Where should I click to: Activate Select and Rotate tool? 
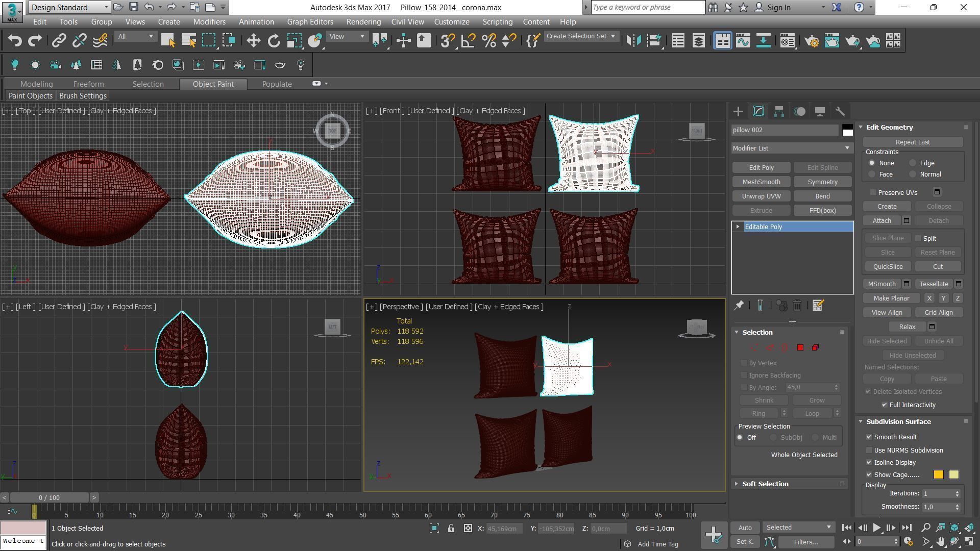coord(274,41)
